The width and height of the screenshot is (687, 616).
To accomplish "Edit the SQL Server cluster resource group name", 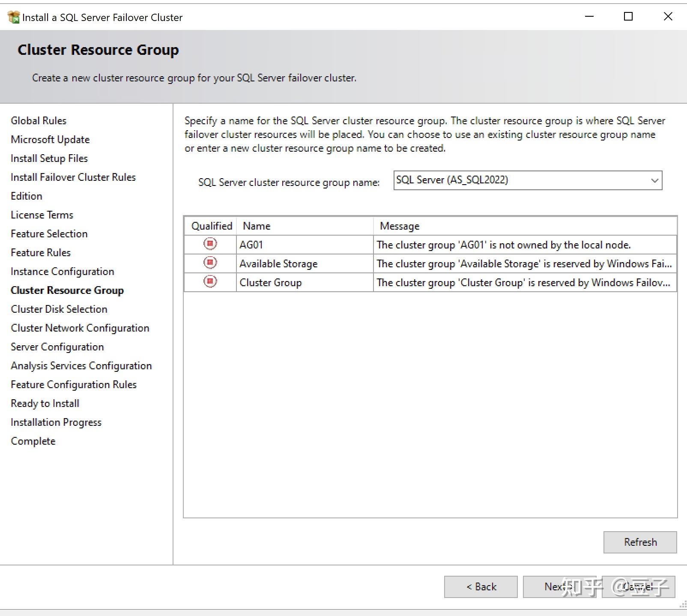I will pos(493,180).
